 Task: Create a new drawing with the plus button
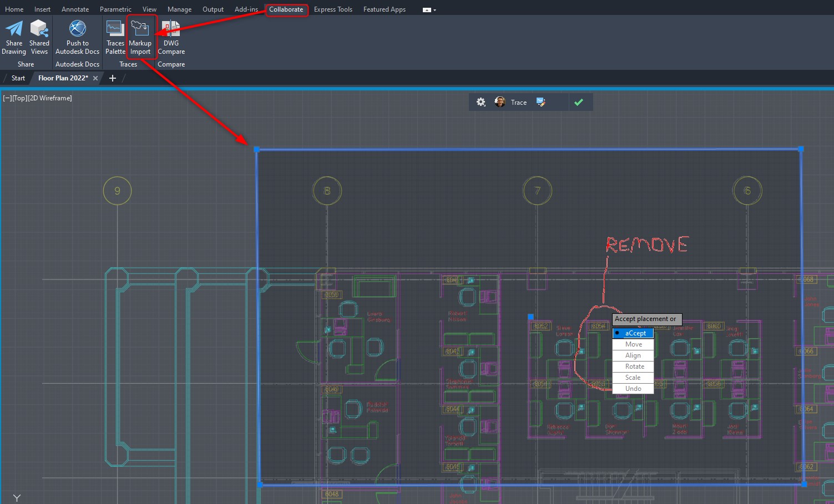(112, 78)
